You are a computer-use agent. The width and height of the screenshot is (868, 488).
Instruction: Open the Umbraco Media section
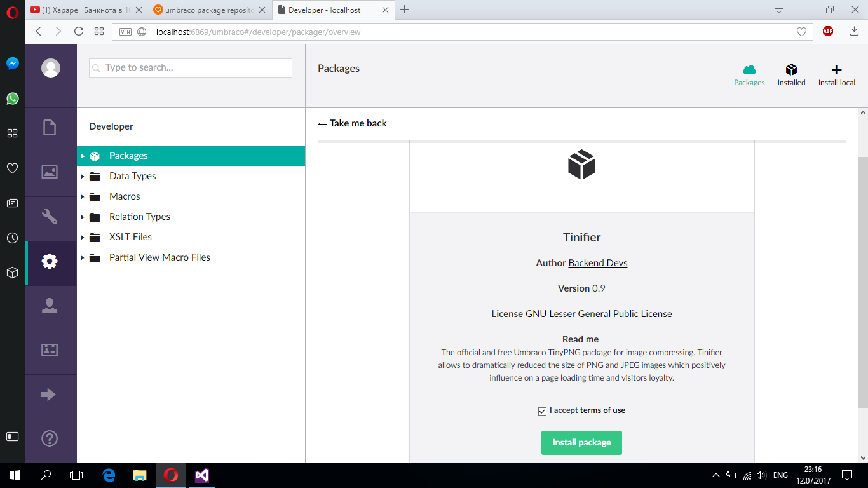tap(50, 172)
